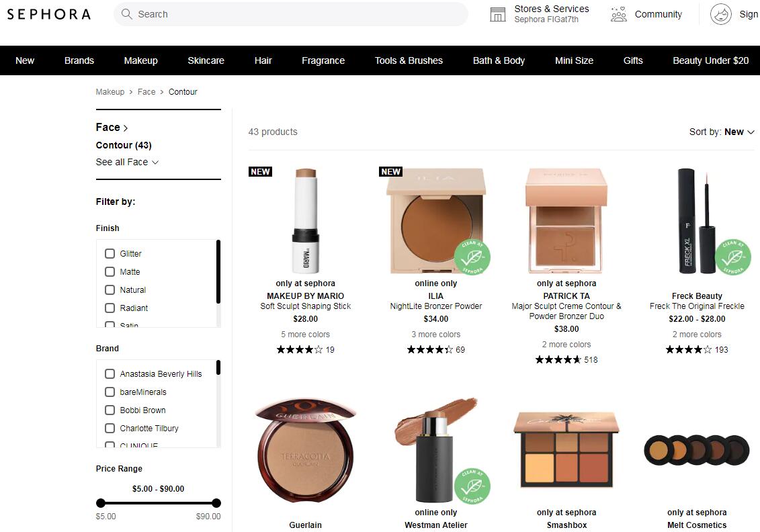The width and height of the screenshot is (760, 532).
Task: Check the Bobbi Brown brand filter
Action: coord(110,410)
